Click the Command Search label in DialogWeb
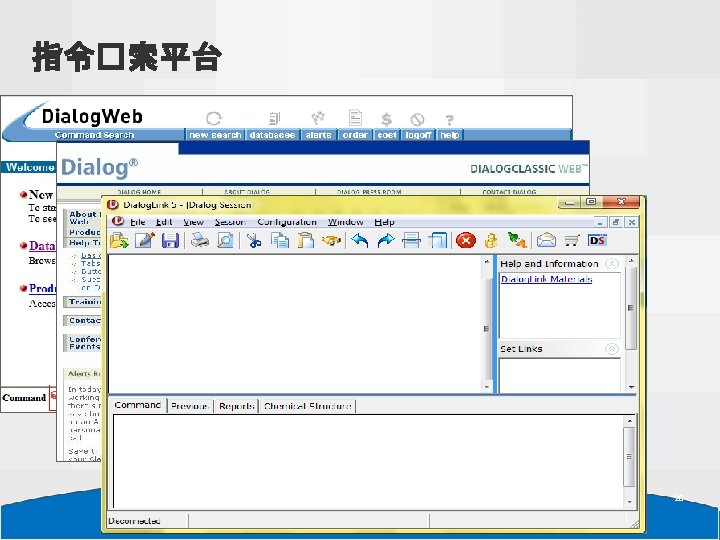Image resolution: width=720 pixels, height=540 pixels. click(x=94, y=135)
